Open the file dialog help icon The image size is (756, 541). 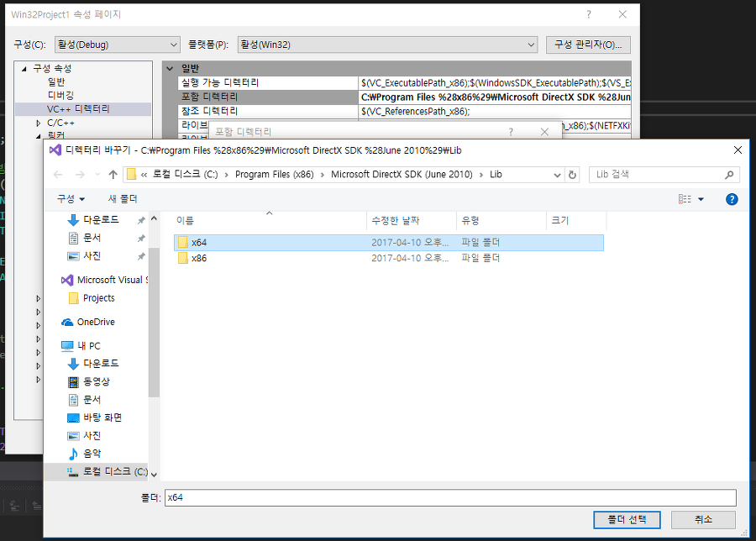(x=732, y=199)
